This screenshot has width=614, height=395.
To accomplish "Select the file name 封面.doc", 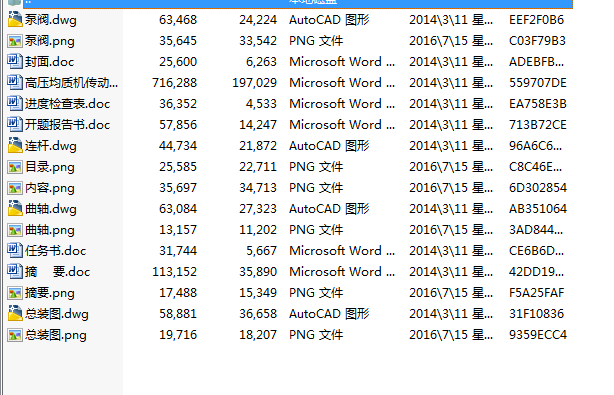I will (49, 62).
